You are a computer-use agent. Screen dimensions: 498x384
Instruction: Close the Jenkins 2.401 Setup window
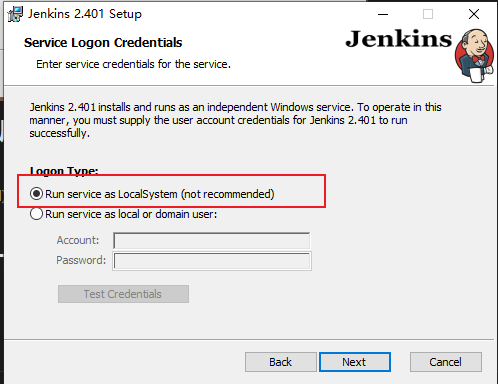point(474,14)
